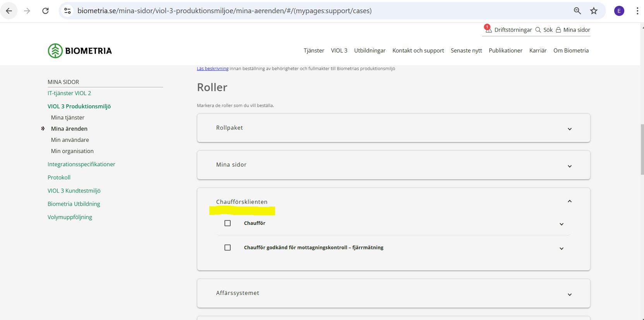Tick the Chaufför checkbox
Viewport: 644px width, 320px height.
228,223
